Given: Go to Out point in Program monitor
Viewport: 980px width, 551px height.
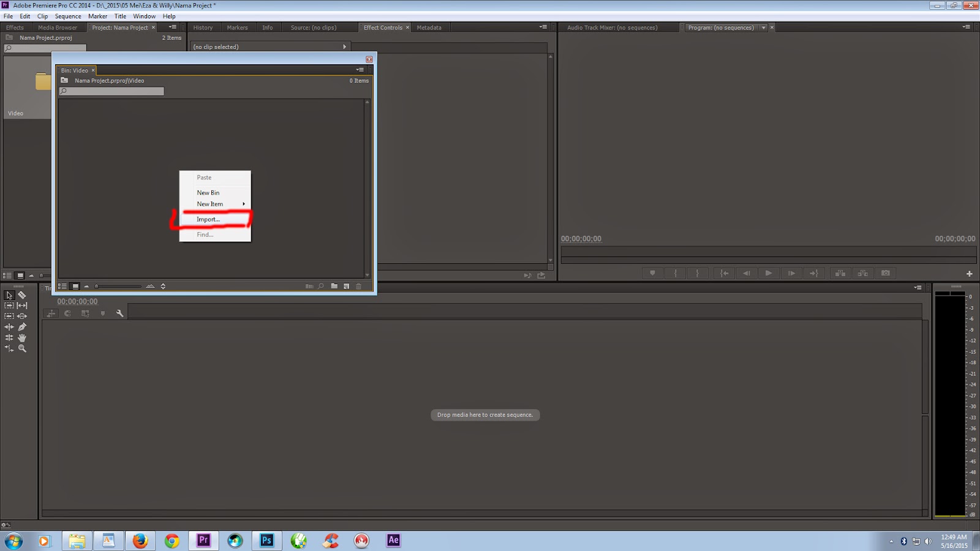Looking at the screenshot, I should point(814,273).
